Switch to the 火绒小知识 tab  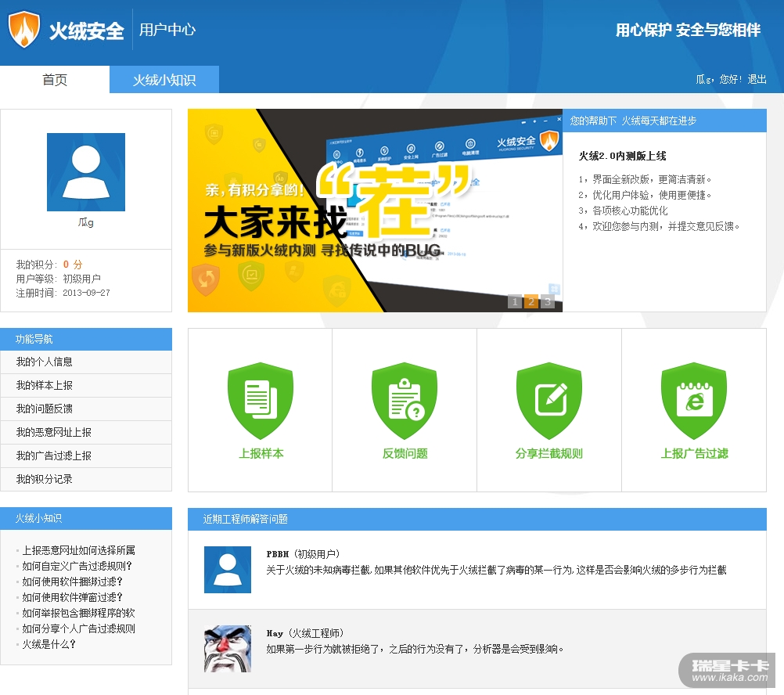[164, 80]
